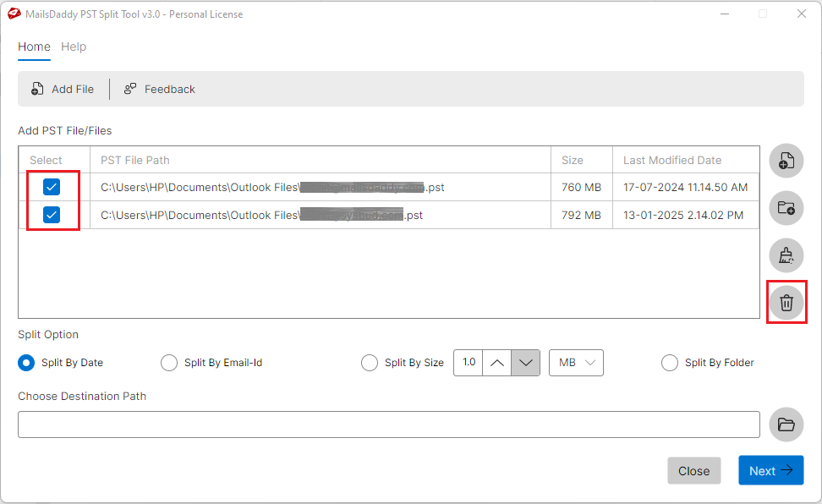Decrease split size with down arrow

pyautogui.click(x=526, y=363)
